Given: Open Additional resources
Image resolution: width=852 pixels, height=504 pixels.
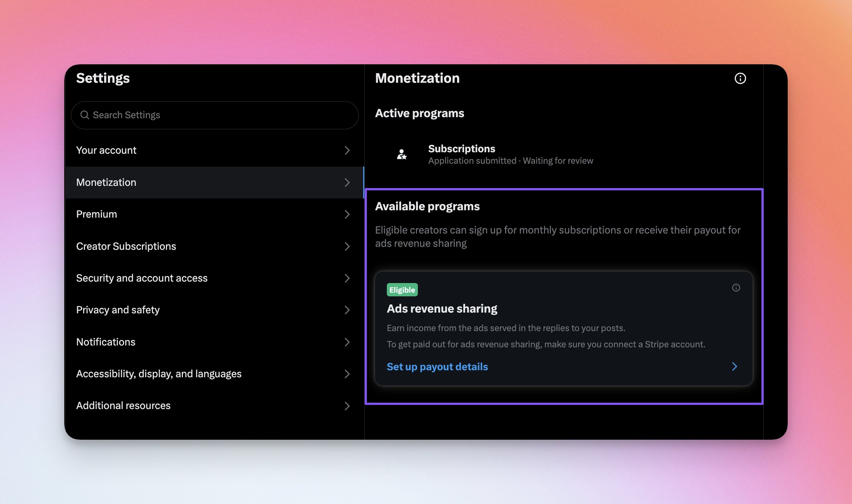Looking at the screenshot, I should pos(214,406).
